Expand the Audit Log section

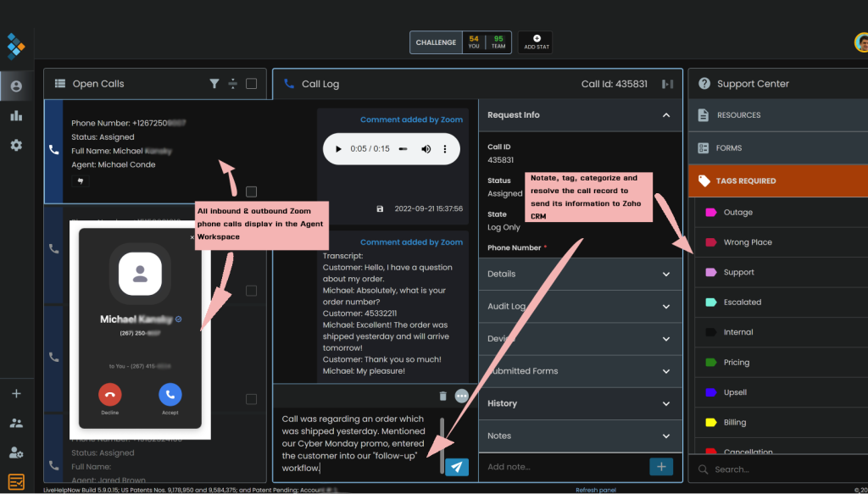click(665, 306)
